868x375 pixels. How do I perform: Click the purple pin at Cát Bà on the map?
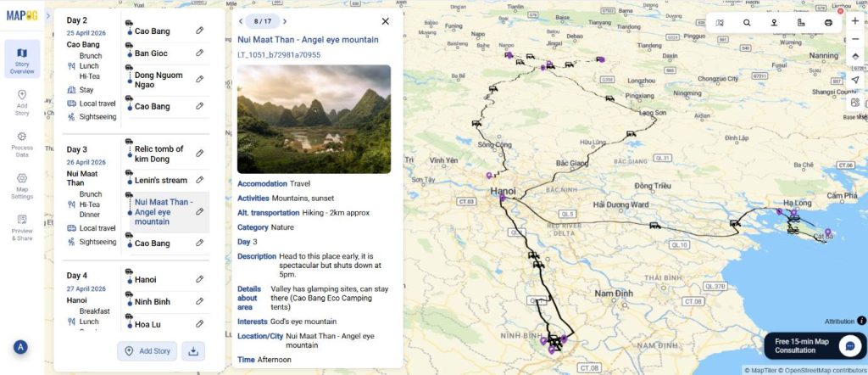(x=827, y=232)
